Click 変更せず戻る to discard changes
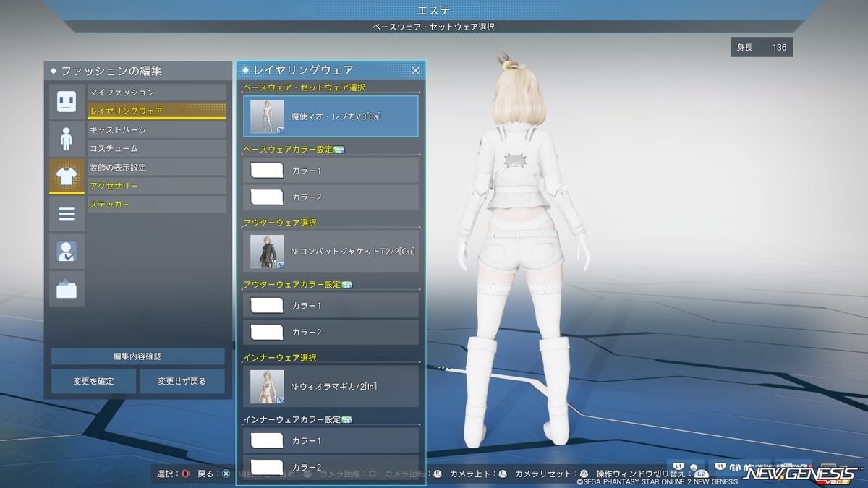This screenshot has width=868, height=488. click(x=182, y=381)
